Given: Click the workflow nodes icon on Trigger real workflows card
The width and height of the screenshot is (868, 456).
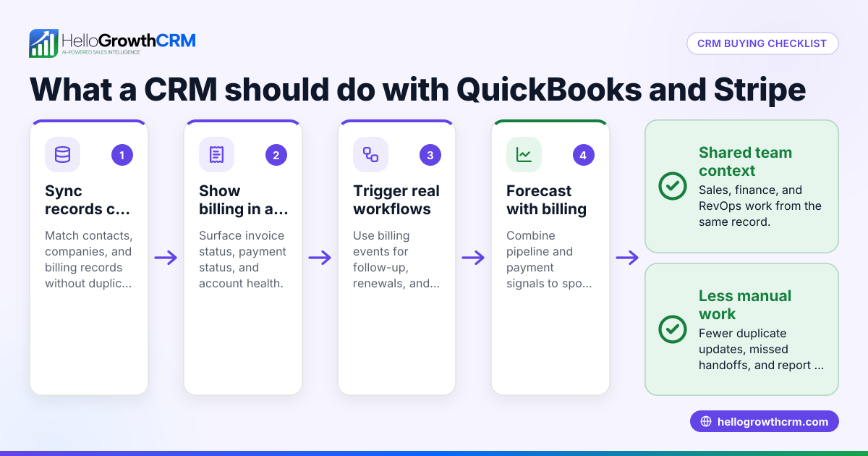Looking at the screenshot, I should pyautogui.click(x=370, y=154).
